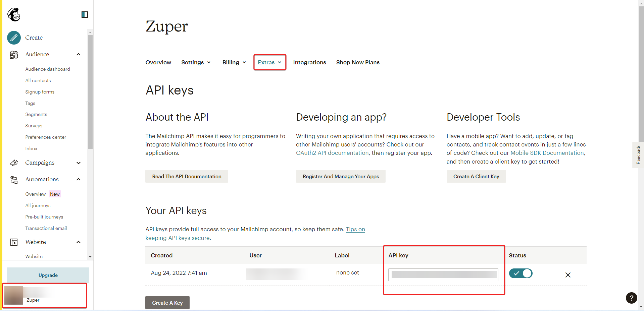This screenshot has width=644, height=311.
Task: Open the OAuth2 API documentation link
Action: click(332, 153)
